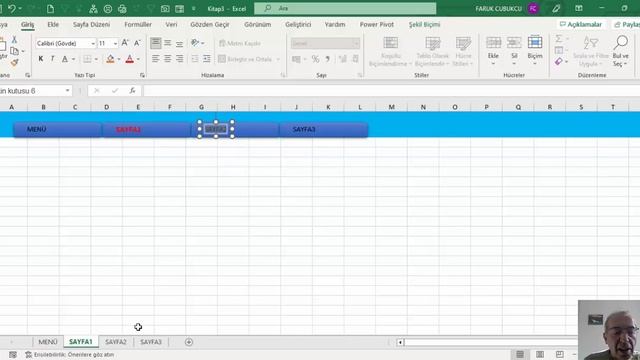Click the Format Painter brush icon
Image resolution: width=640 pixels, height=360 pixels.
14,62
